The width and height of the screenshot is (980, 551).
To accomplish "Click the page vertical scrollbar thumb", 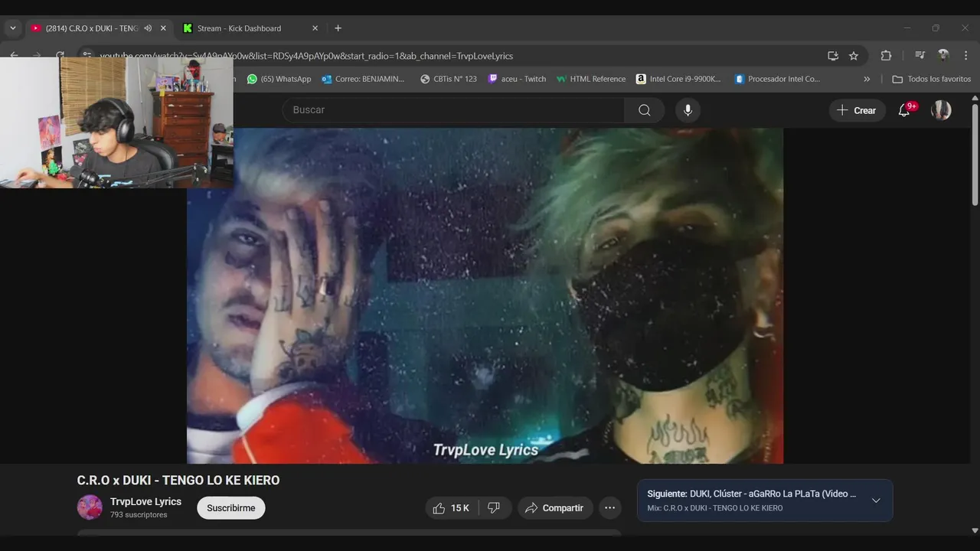I will coord(975,155).
